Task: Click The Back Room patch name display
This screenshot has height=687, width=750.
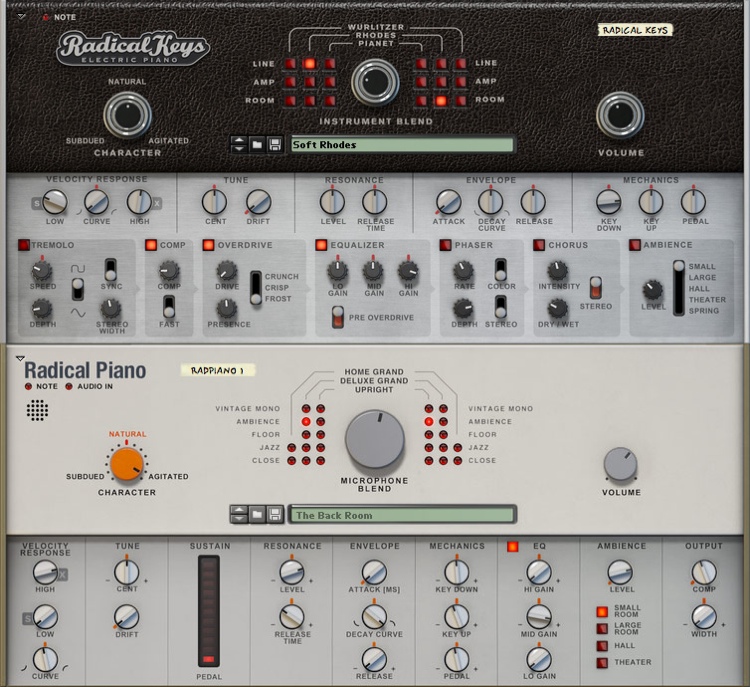Action: pos(402,515)
